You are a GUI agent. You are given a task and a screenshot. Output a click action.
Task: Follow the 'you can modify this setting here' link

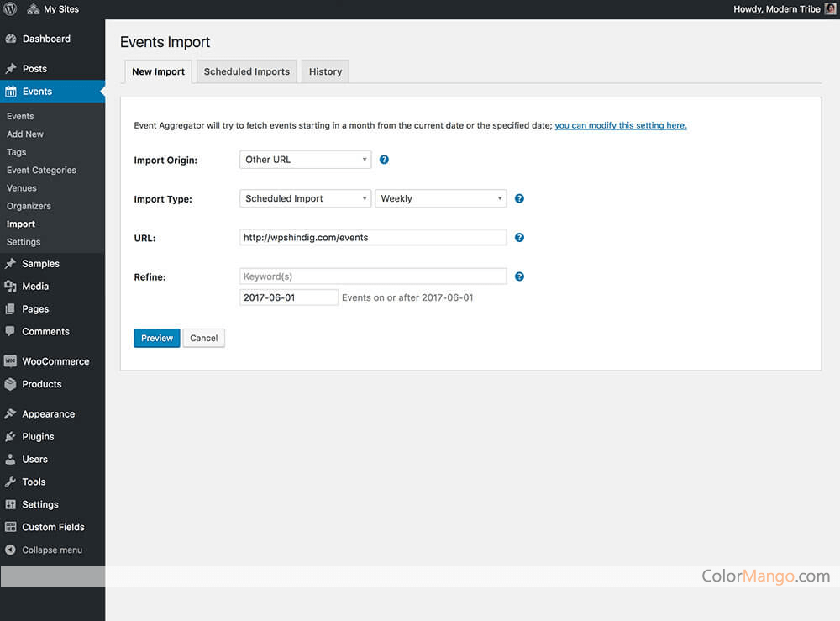click(x=620, y=125)
